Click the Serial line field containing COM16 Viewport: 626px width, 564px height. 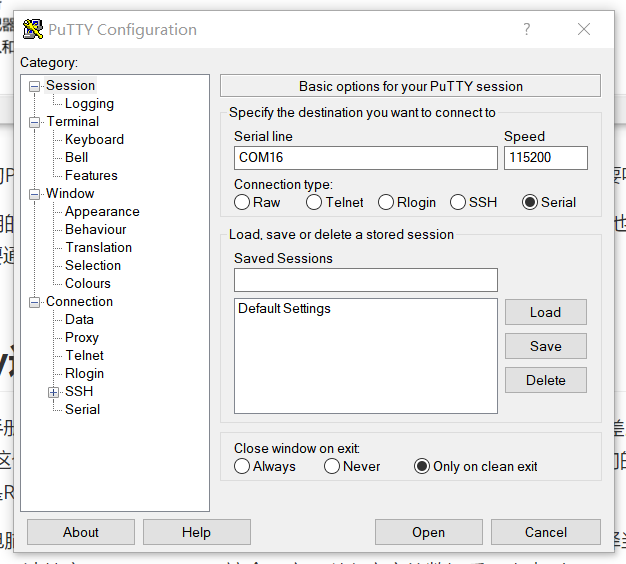pos(366,158)
